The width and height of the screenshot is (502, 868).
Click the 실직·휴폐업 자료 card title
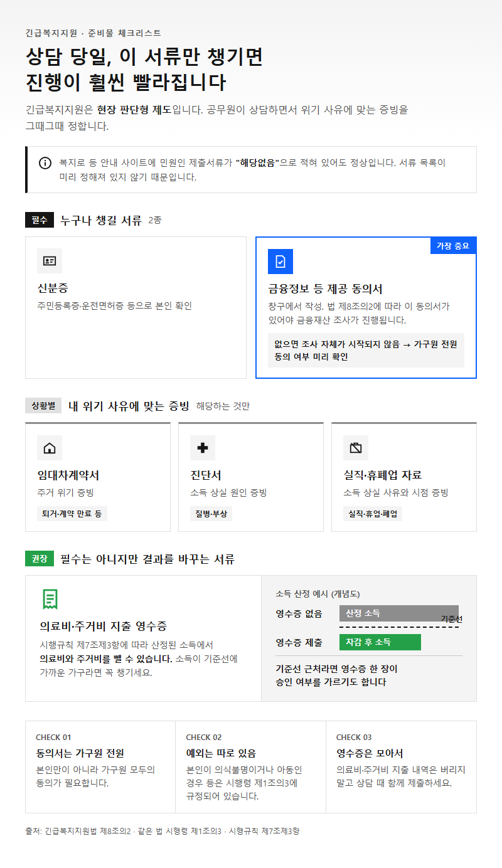pos(383,475)
